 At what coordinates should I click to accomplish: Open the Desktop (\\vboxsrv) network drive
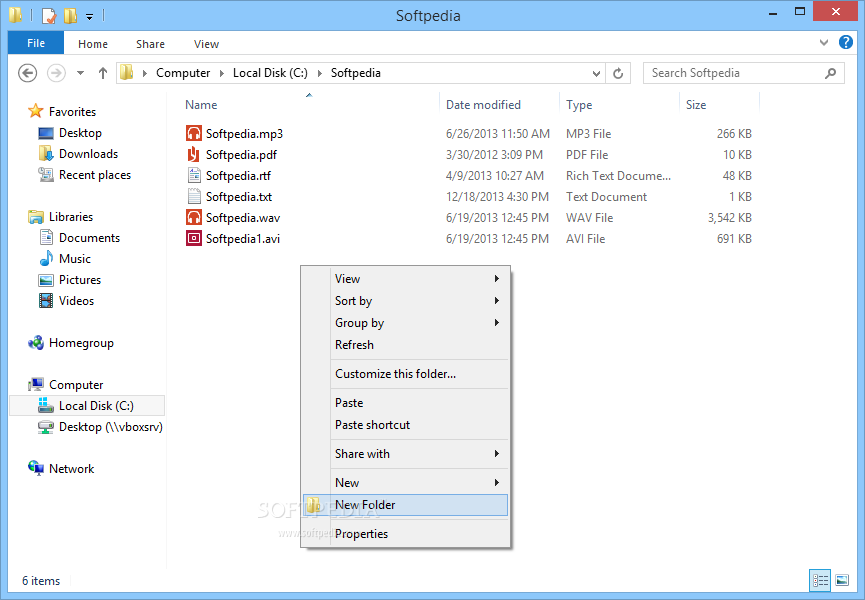(x=110, y=426)
